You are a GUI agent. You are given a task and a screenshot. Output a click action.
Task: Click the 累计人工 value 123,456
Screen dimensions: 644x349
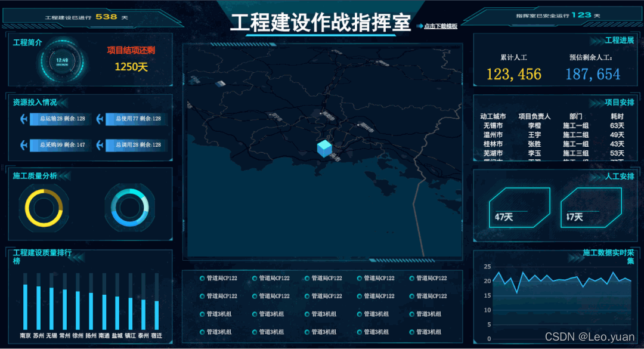pos(514,75)
